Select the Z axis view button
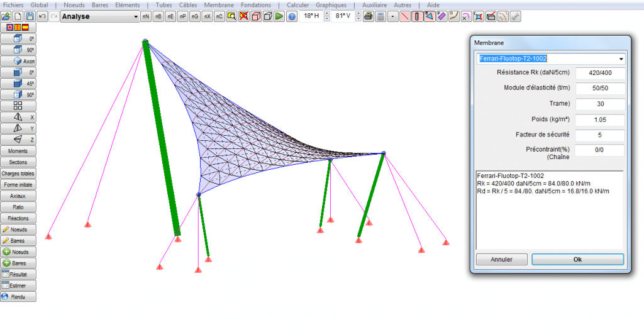This screenshot has width=644, height=332. (18, 140)
